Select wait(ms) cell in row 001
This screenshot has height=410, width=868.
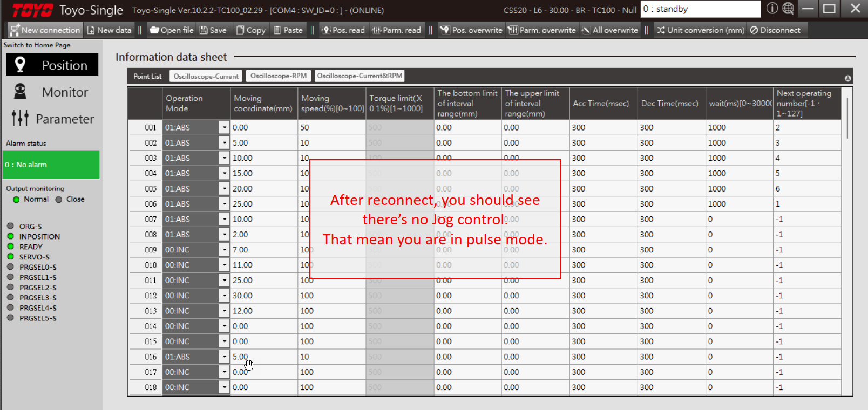click(x=739, y=127)
